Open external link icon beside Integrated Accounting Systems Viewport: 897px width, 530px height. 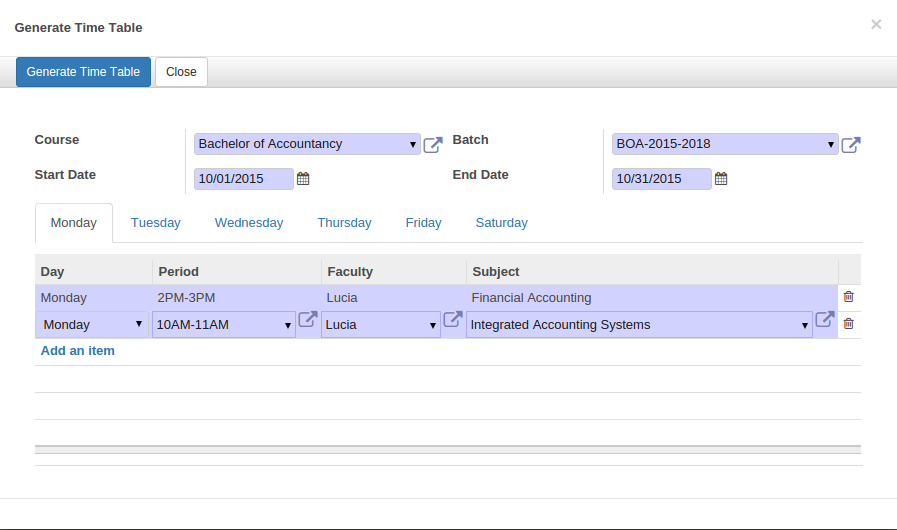coord(824,319)
